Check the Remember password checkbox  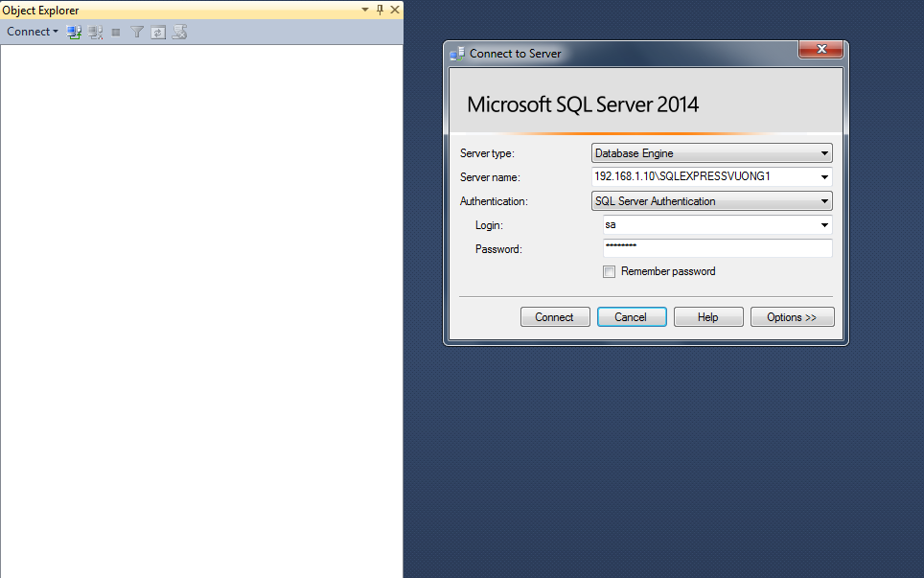[609, 271]
